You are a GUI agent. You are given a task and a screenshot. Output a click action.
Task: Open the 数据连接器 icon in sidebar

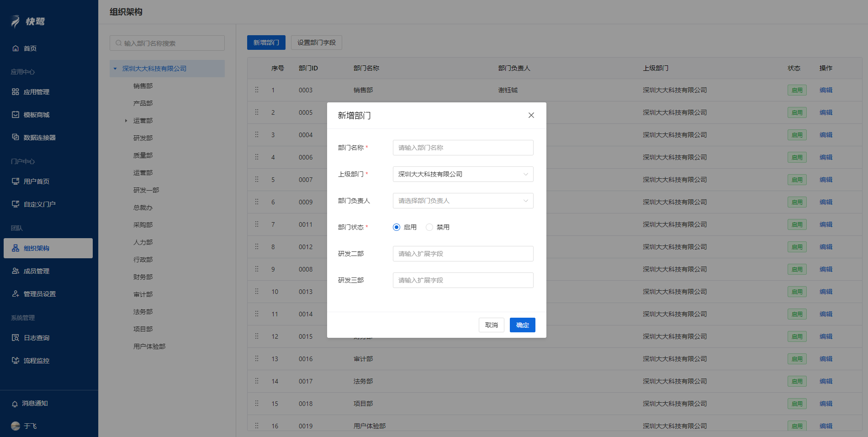16,137
